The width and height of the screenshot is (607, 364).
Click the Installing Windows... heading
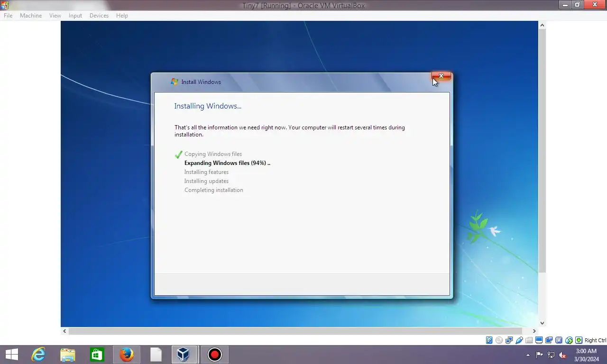tap(208, 106)
